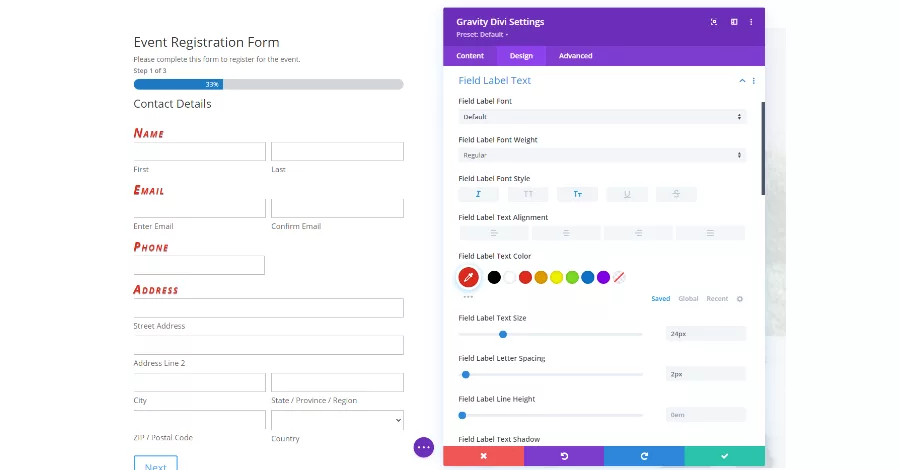This screenshot has width=899, height=470.
Task: Click the settings panel vertical scrollbar
Action: 763,148
